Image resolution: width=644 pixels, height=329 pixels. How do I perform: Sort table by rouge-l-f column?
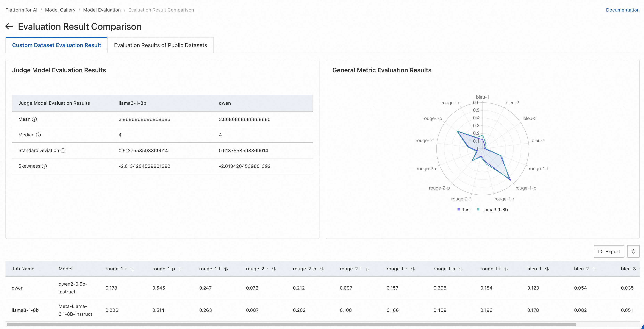click(506, 269)
